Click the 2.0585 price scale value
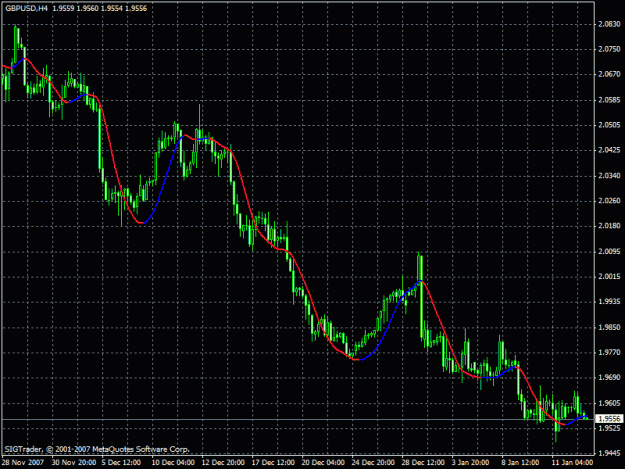The image size is (625, 469). click(609, 100)
